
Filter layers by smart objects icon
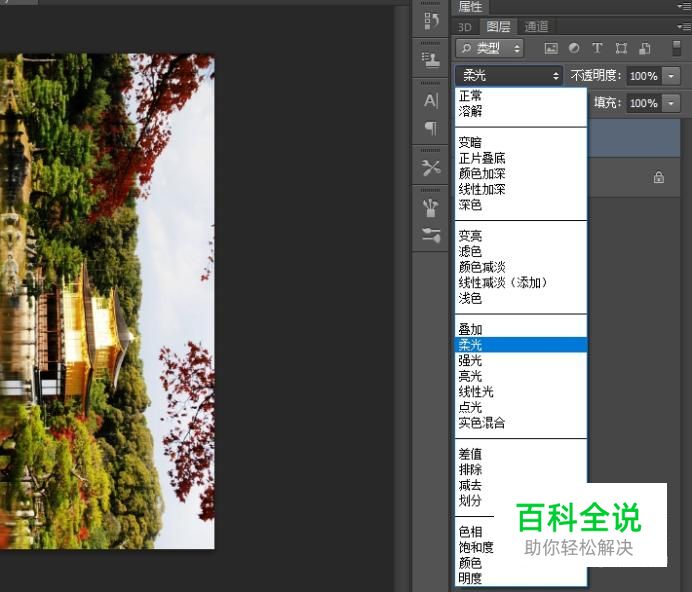(x=645, y=48)
